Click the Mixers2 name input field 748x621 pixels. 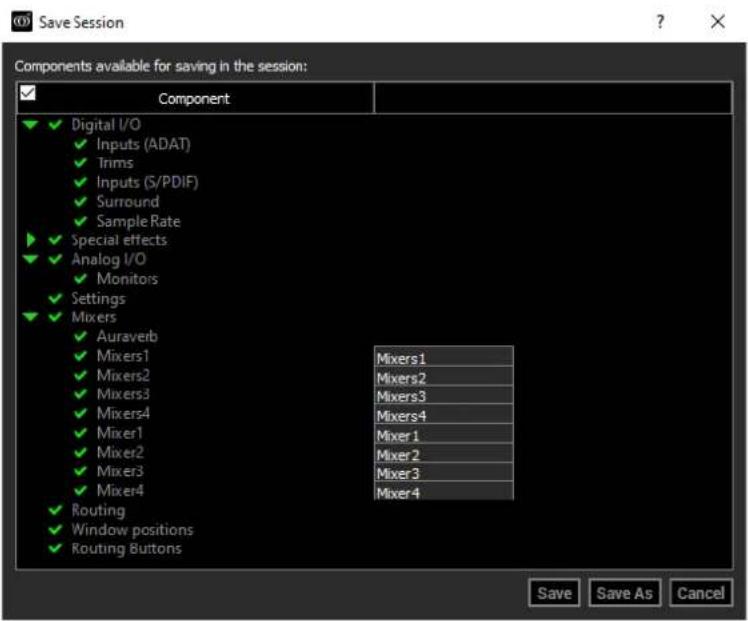point(444,376)
